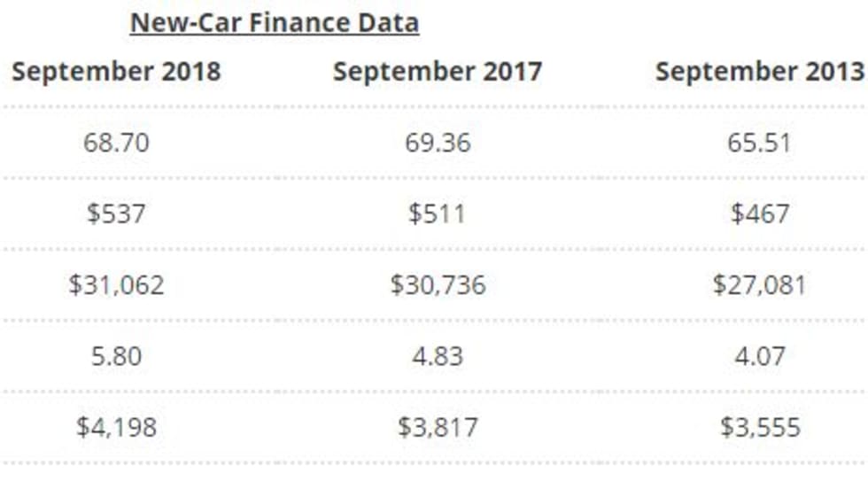Screen dimensions: 868x489
Task: Select the September 2013 column header
Action: pos(759,72)
